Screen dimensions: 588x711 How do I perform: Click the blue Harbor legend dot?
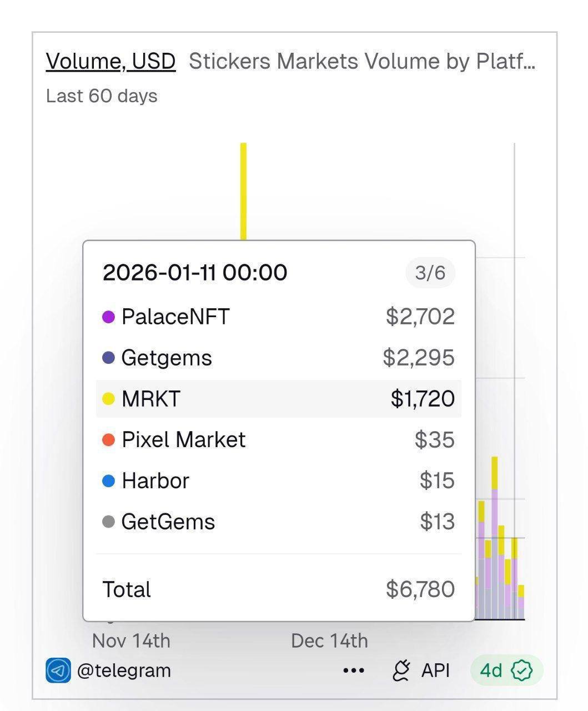[109, 481]
